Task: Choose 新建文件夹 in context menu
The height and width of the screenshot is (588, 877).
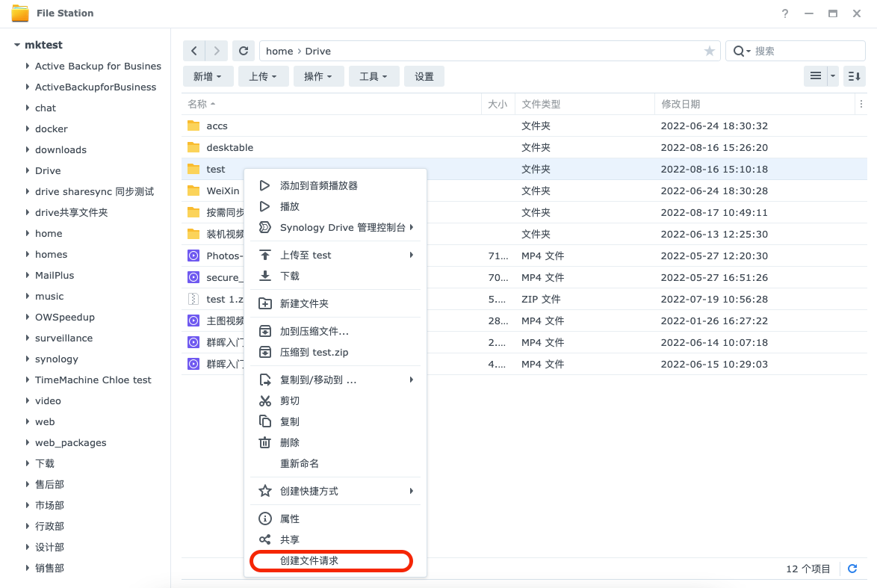Action: tap(335, 304)
